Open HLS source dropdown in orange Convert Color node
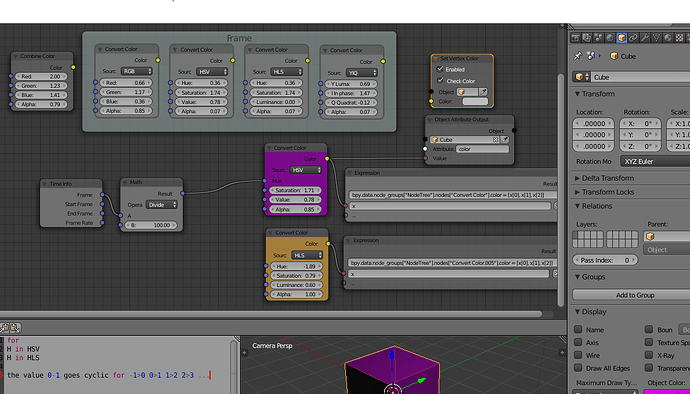The image size is (690, 394). 307,255
